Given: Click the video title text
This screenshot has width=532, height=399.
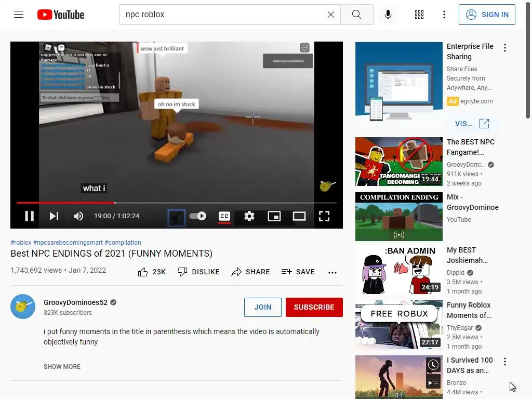Looking at the screenshot, I should pyautogui.click(x=111, y=254).
